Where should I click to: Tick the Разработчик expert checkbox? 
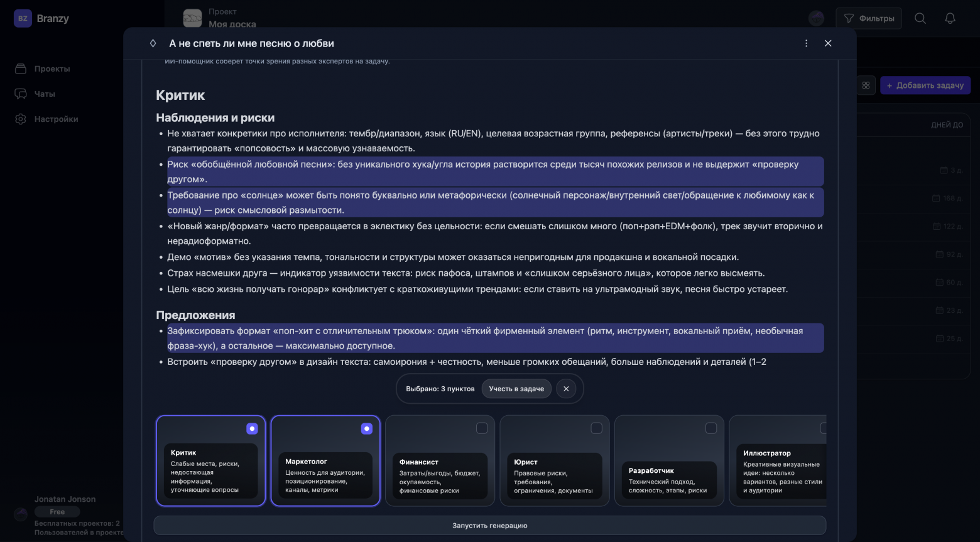[x=711, y=428]
